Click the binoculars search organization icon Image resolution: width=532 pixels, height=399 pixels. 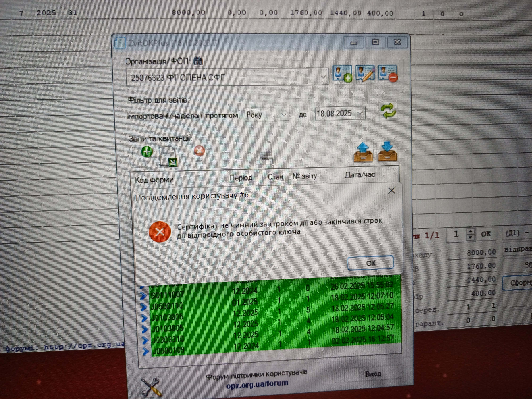[198, 61]
